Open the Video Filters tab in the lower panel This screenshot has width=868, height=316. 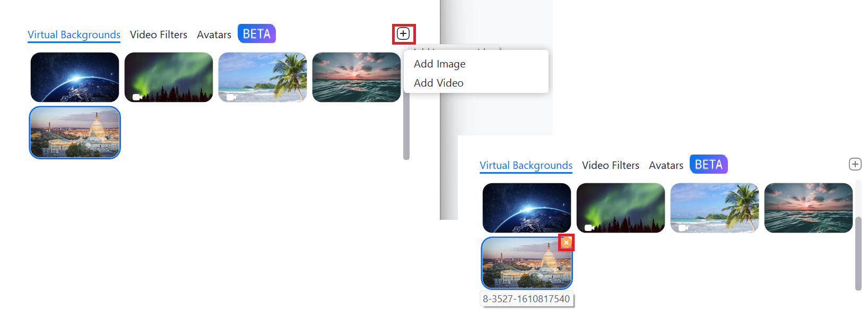[611, 165]
